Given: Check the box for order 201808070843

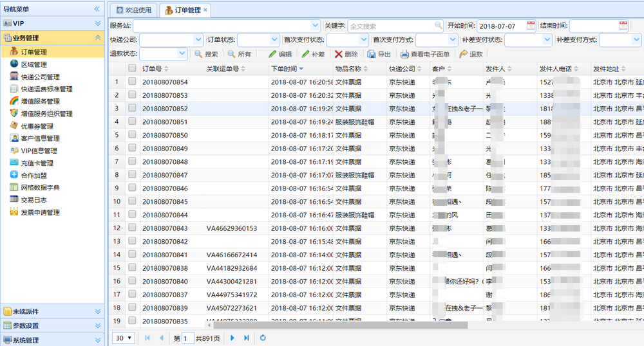Looking at the screenshot, I should click(x=132, y=227).
